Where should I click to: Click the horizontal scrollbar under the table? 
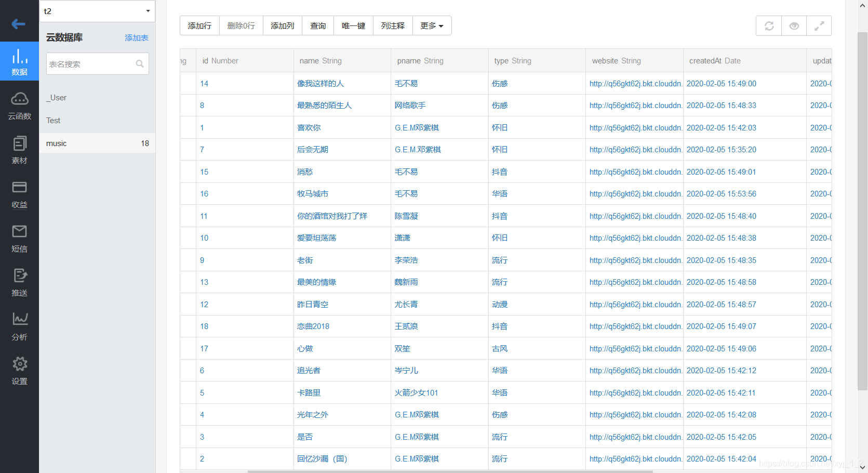(x=450, y=471)
